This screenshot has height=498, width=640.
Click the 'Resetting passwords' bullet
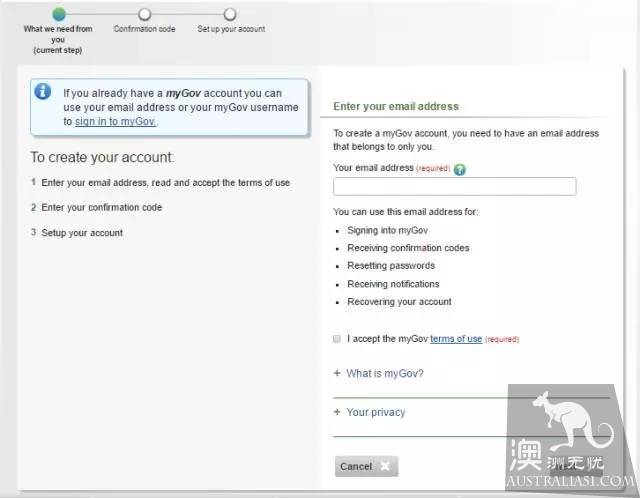click(391, 265)
